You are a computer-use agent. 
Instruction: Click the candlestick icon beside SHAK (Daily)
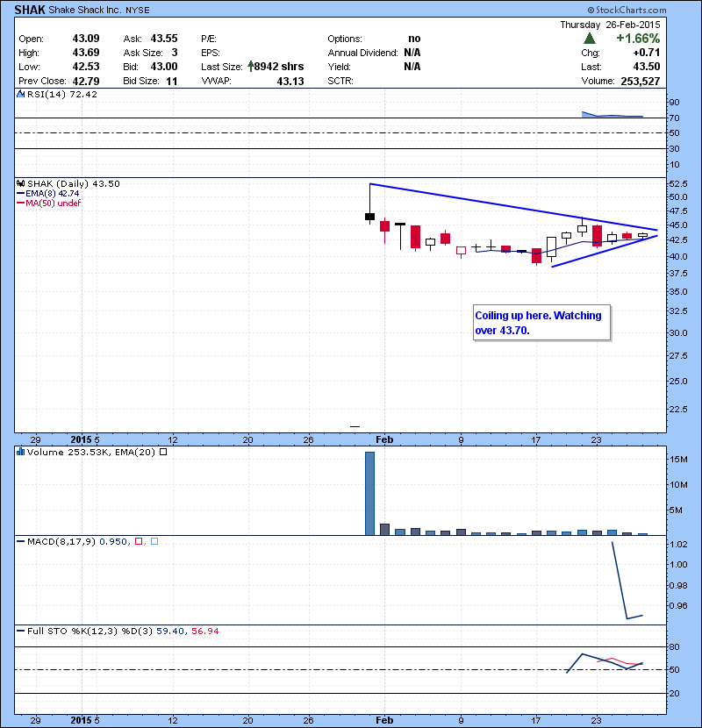coord(20,183)
